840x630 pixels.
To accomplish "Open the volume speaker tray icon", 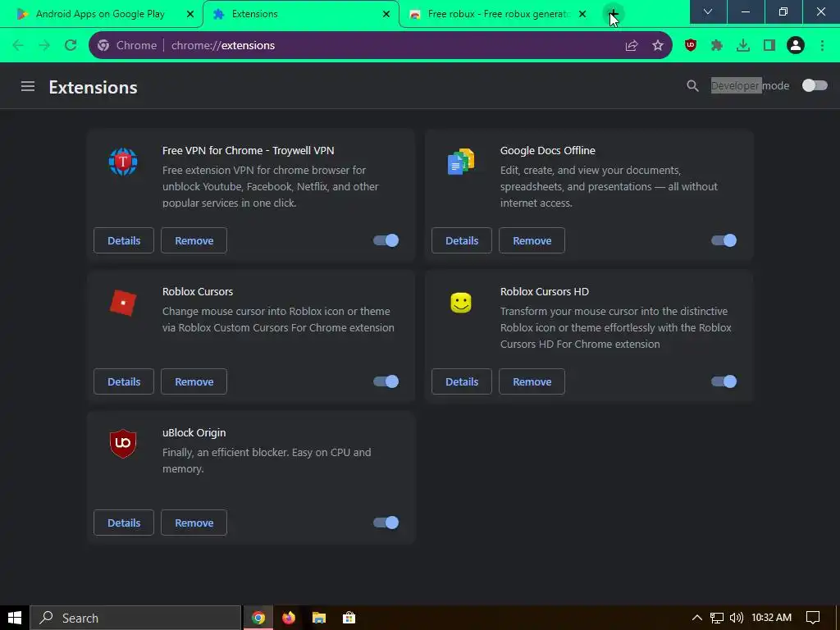I will tap(737, 618).
